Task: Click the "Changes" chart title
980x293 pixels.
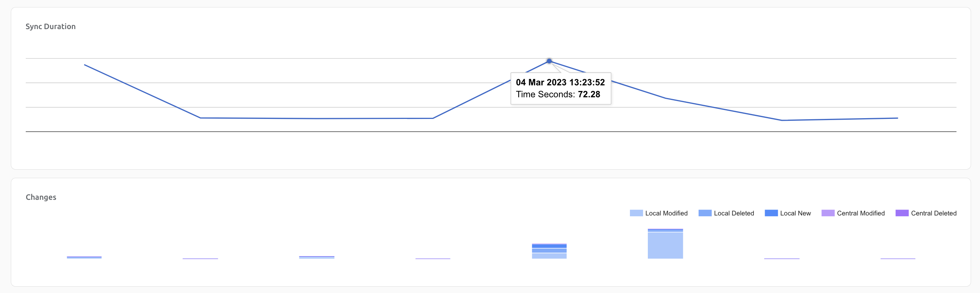Action: coord(41,197)
